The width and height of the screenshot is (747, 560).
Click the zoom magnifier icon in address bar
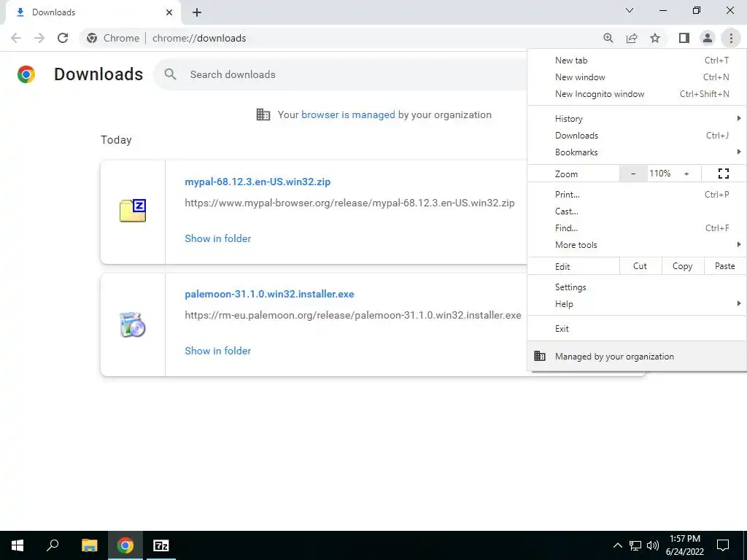click(608, 38)
